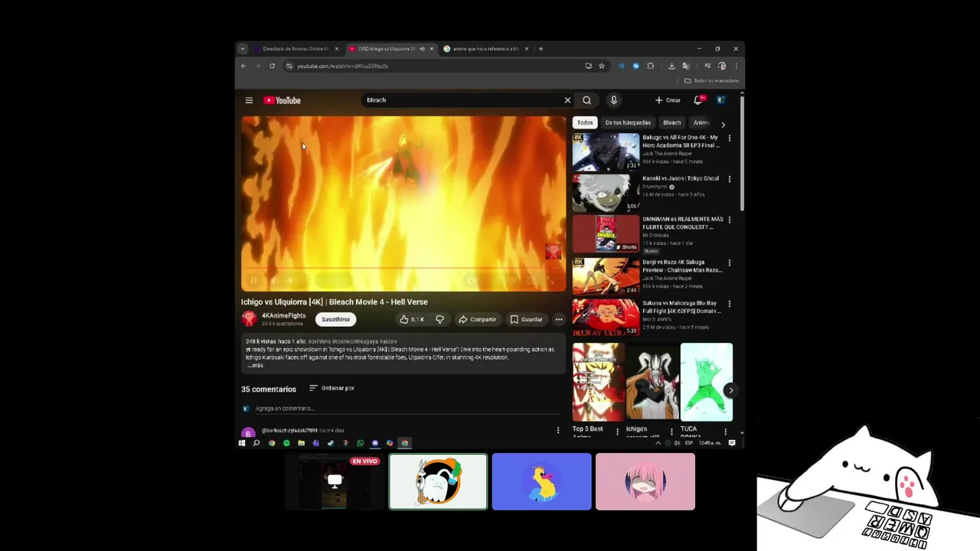
Task: Open the 4KAnimeFights channel avatar
Action: coord(249,318)
